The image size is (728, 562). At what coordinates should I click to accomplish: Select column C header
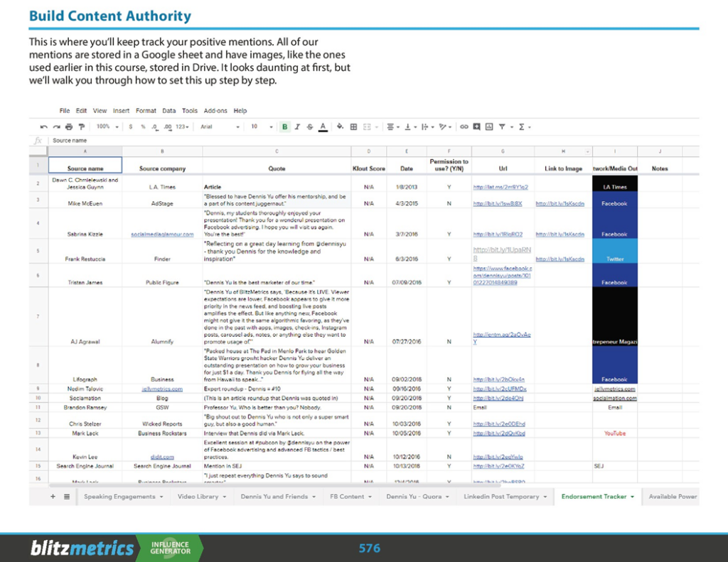click(277, 151)
